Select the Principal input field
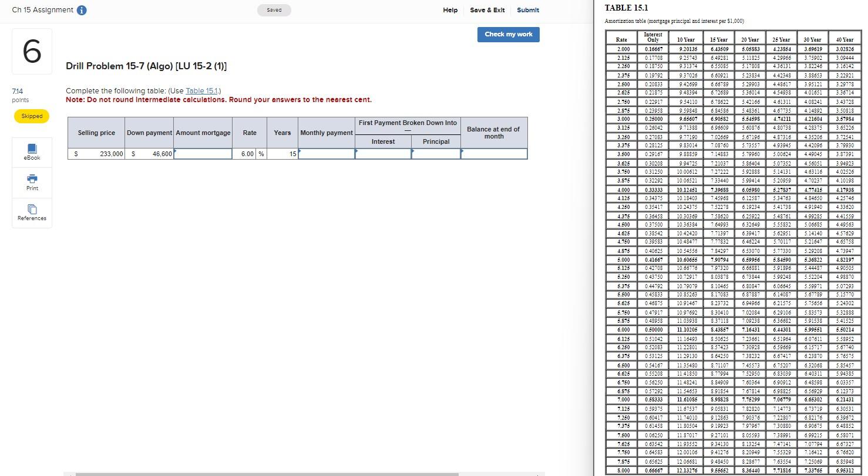This screenshot has width=868, height=476. click(435, 154)
